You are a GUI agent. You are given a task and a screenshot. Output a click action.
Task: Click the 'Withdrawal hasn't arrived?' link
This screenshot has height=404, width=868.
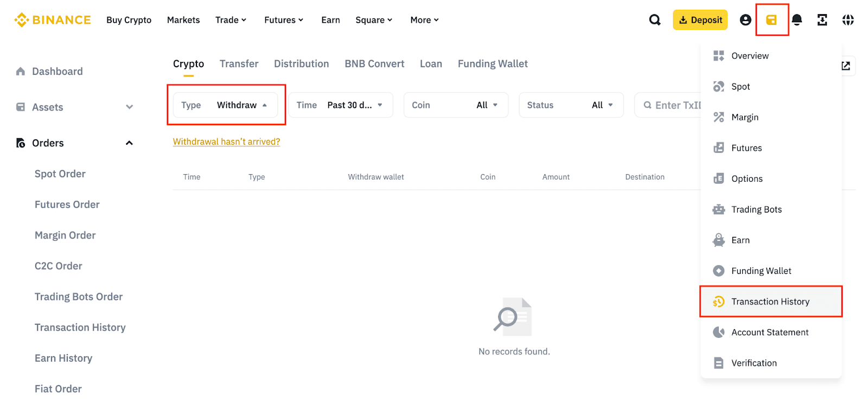click(226, 142)
